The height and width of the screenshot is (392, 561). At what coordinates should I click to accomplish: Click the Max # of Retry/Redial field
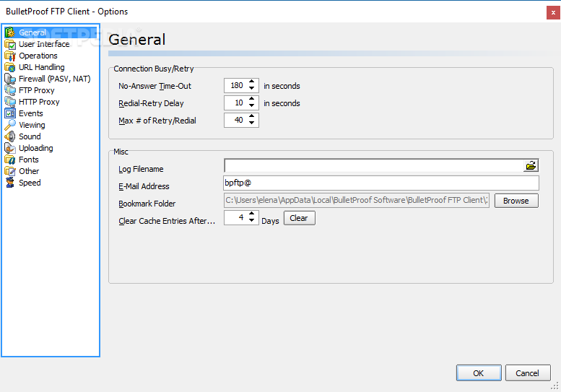coord(236,120)
